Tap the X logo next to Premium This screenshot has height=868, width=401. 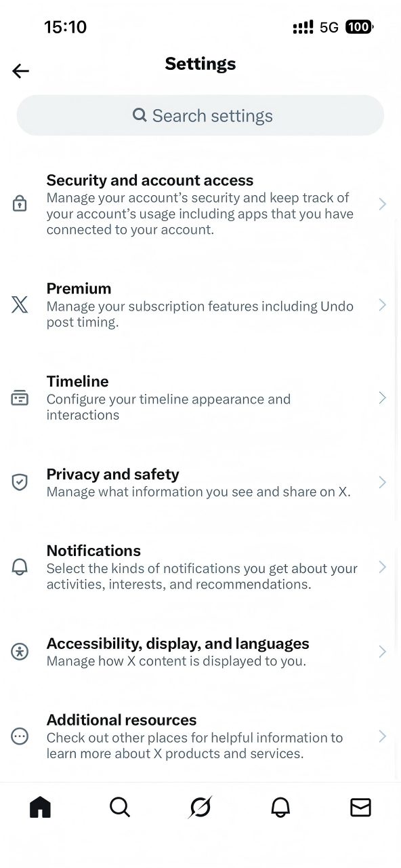(20, 304)
